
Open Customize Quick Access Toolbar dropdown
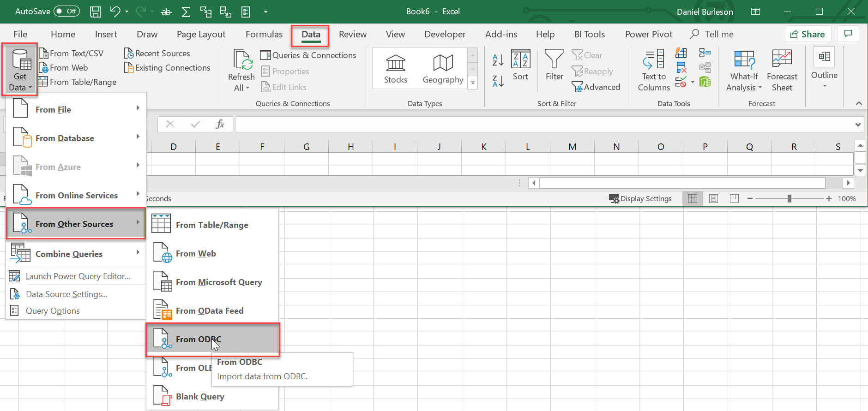pyautogui.click(x=265, y=12)
